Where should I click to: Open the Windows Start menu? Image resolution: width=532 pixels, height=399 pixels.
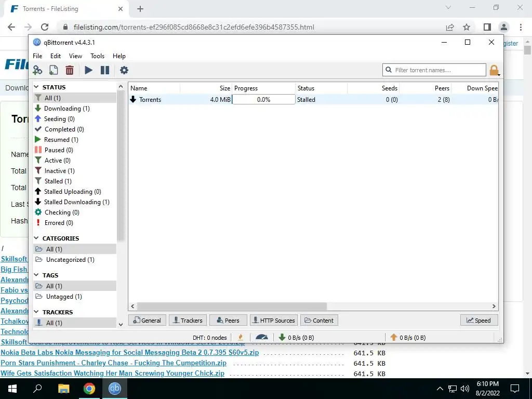pos(12,389)
